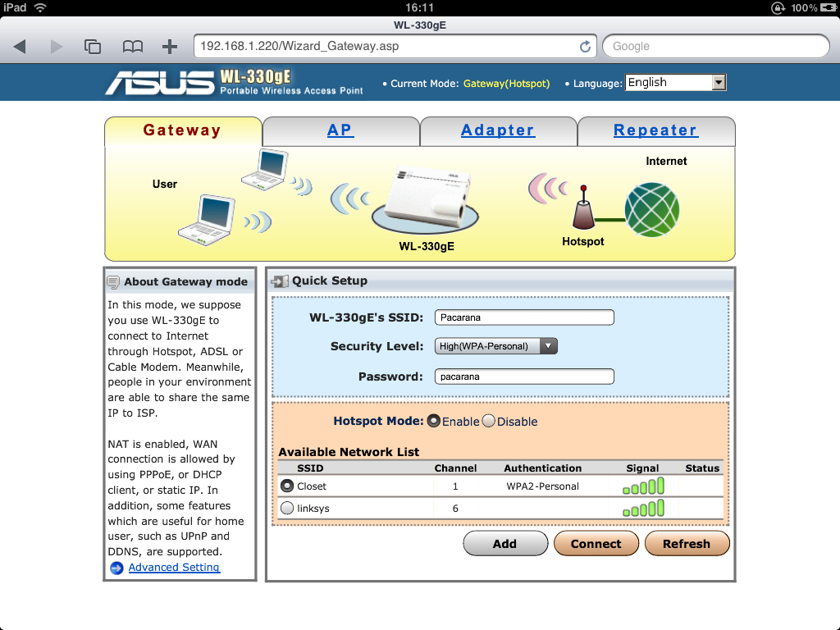Click channel 6 in the linksys row

pyautogui.click(x=455, y=509)
